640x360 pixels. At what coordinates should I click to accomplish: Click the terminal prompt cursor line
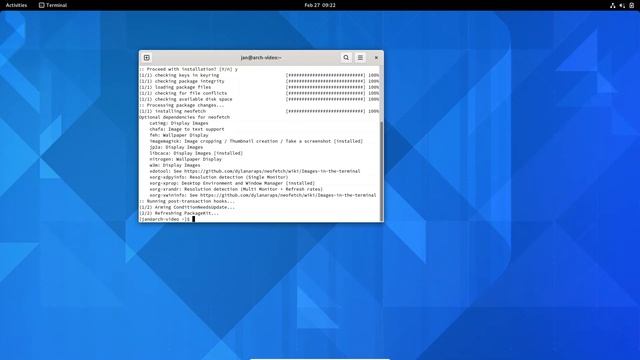pos(167,219)
